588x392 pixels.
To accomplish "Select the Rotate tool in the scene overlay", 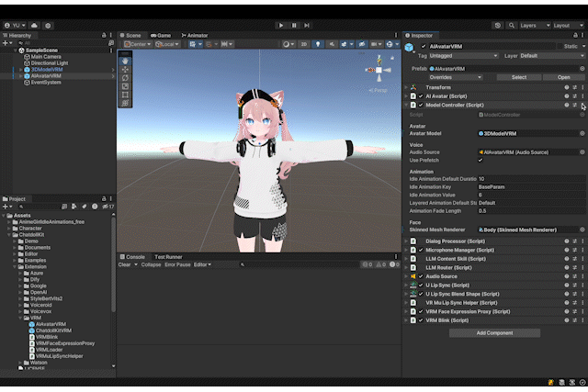I will coord(125,78).
